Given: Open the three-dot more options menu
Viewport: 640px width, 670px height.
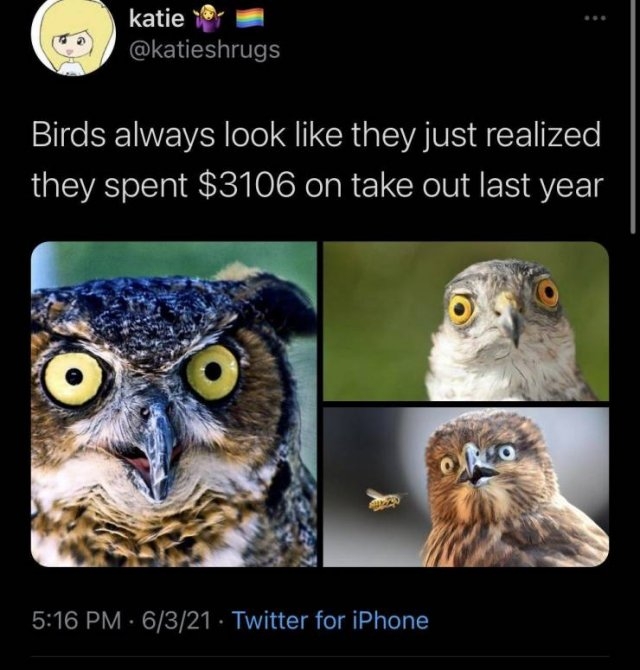Looking at the screenshot, I should pyautogui.click(x=595, y=18).
